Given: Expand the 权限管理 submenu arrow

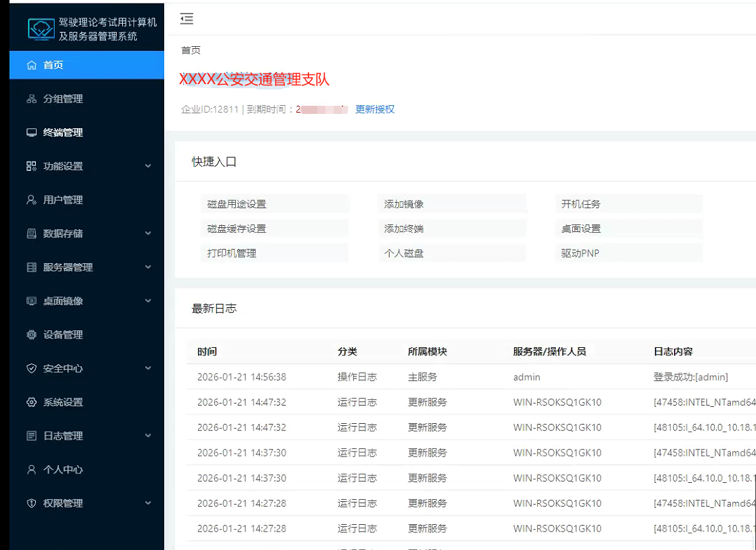Looking at the screenshot, I should pos(148,503).
